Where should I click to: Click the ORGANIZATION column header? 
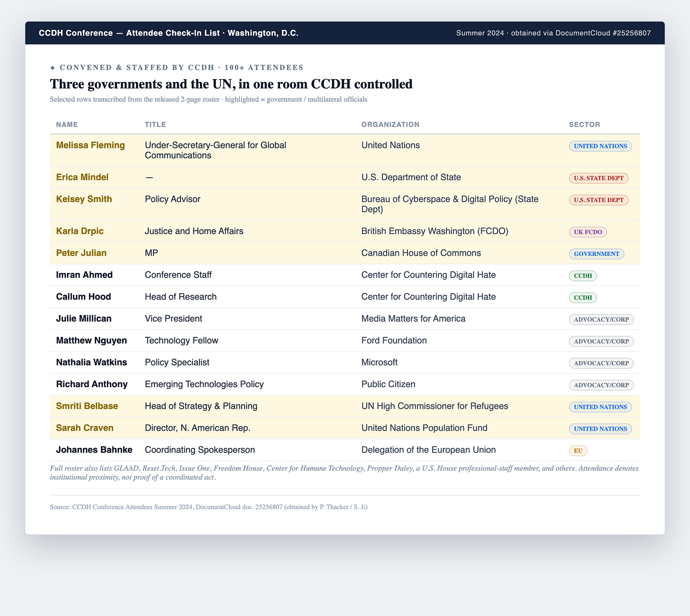coord(390,125)
